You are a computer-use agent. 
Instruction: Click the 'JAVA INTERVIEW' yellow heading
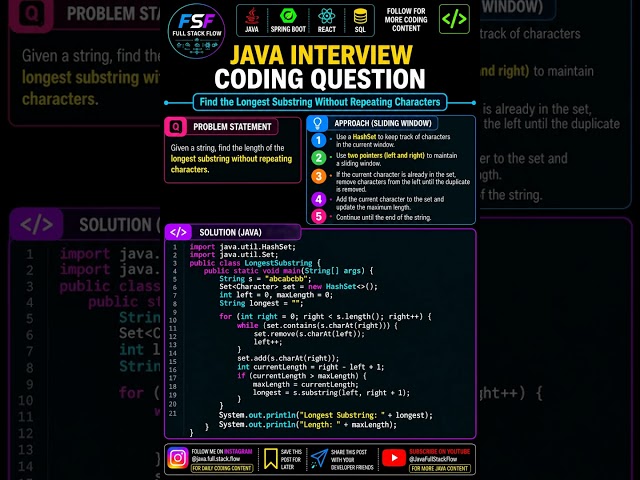[x=321, y=55]
